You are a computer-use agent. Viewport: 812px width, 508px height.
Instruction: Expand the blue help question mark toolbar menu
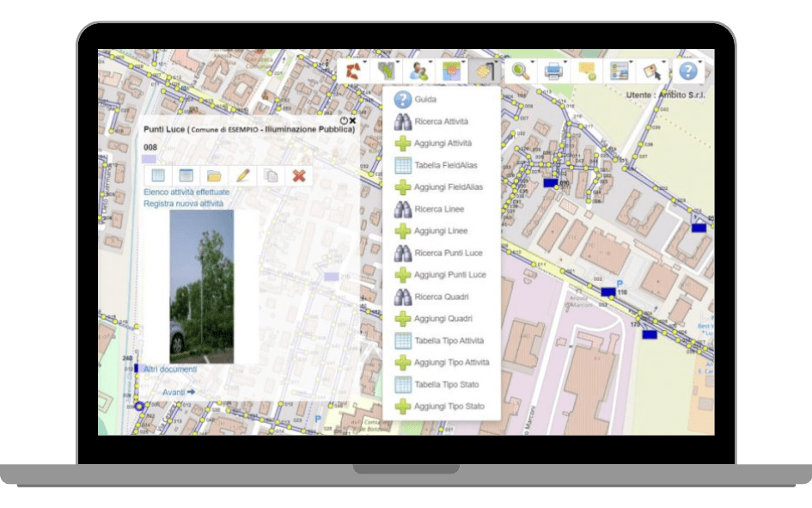[687, 71]
